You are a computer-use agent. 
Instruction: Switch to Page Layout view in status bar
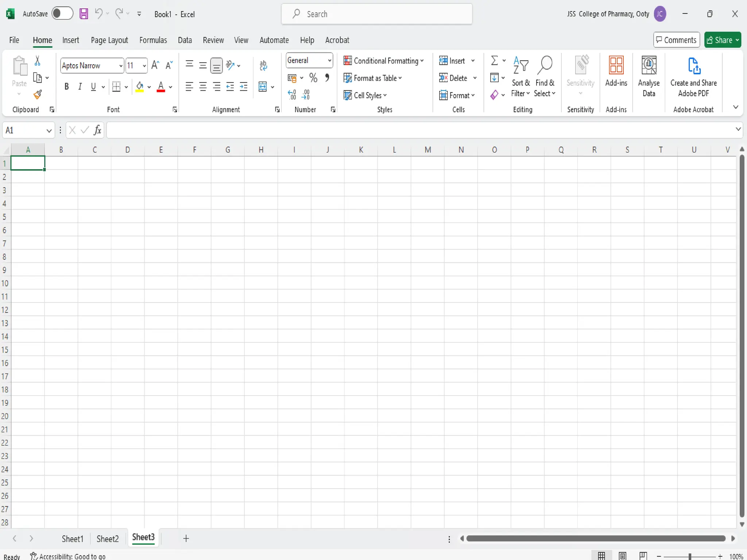pos(622,556)
